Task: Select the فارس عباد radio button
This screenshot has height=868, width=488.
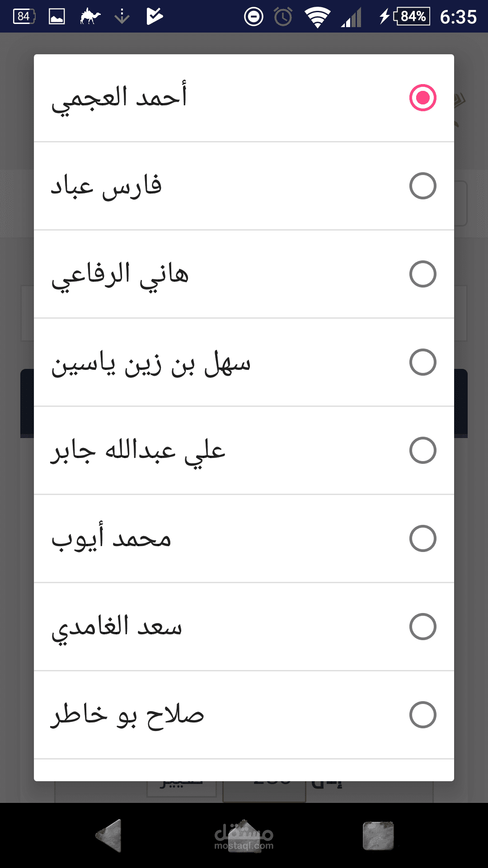Action: (422, 186)
